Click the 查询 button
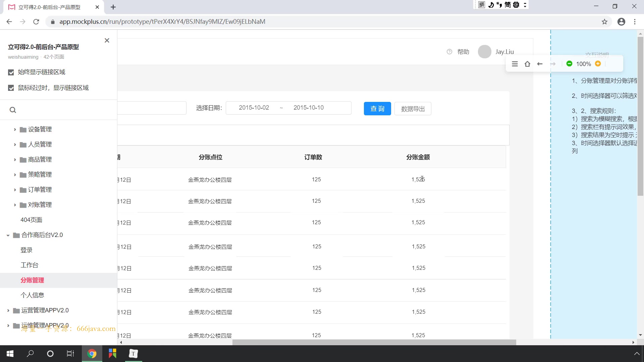 point(377,109)
